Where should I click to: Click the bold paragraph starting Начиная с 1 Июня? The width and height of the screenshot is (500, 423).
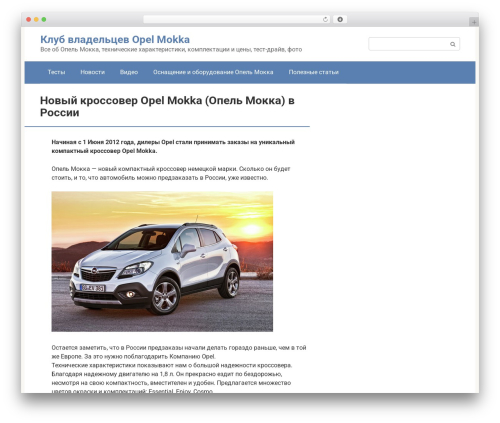point(173,146)
